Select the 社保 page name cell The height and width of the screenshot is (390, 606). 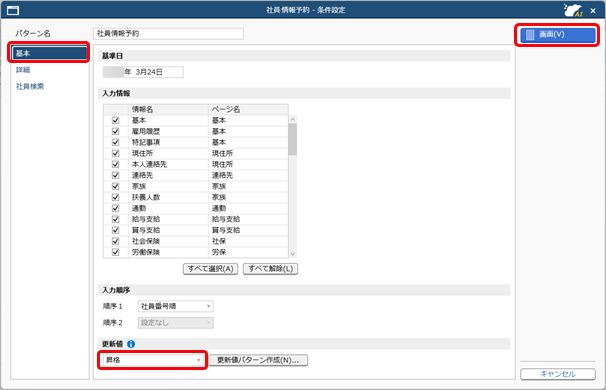249,241
